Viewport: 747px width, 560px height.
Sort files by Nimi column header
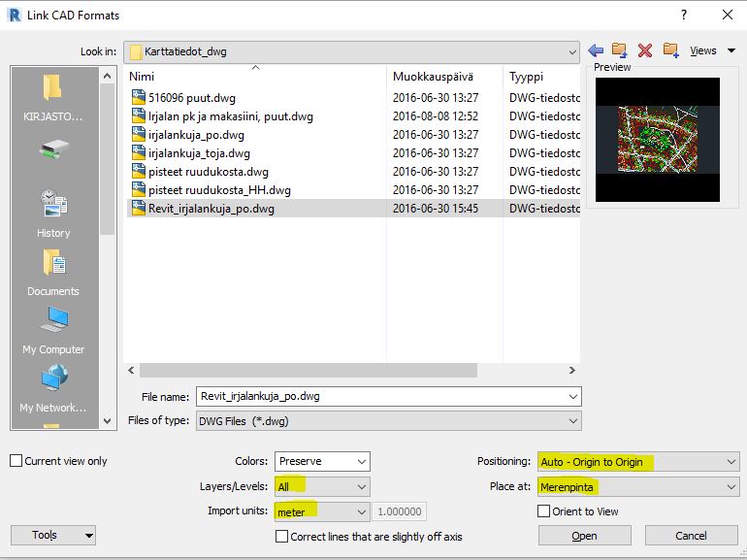click(x=256, y=77)
